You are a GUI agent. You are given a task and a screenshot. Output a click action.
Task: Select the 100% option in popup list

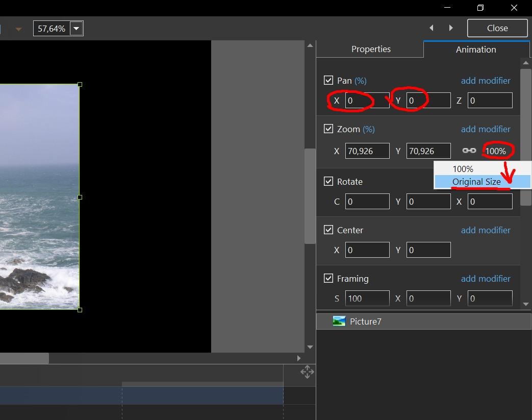[463, 169]
